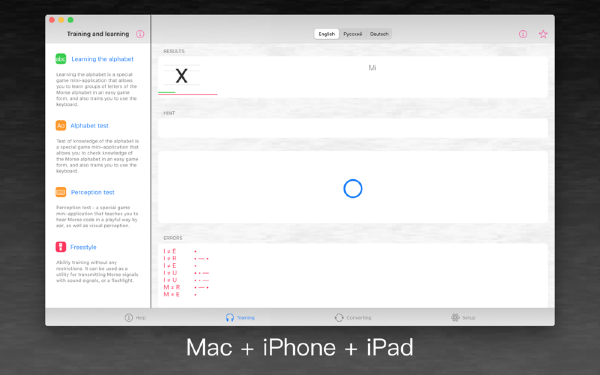Select Deutsch language segment
Viewport: 600px width, 375px height.
point(379,34)
